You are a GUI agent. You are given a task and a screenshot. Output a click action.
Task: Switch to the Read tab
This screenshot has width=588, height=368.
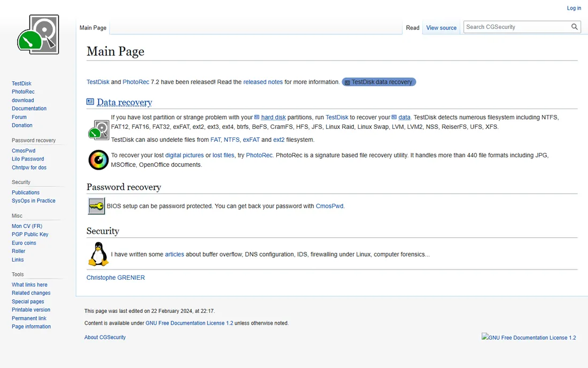click(x=413, y=28)
